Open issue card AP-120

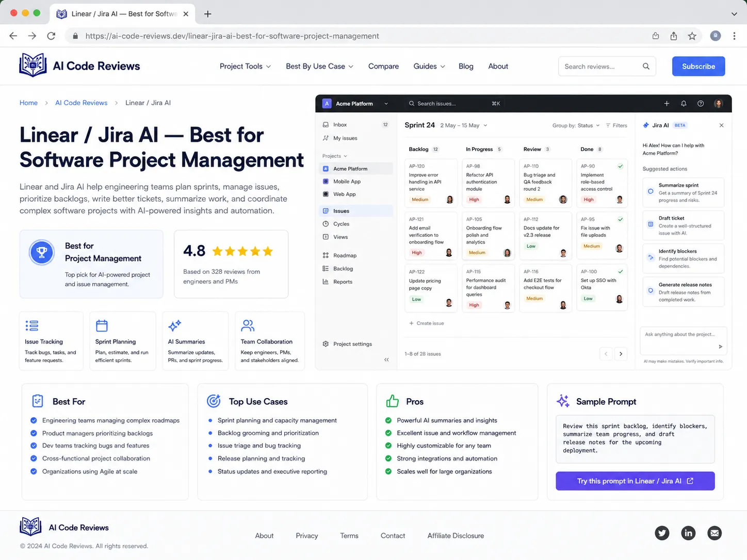431,183
